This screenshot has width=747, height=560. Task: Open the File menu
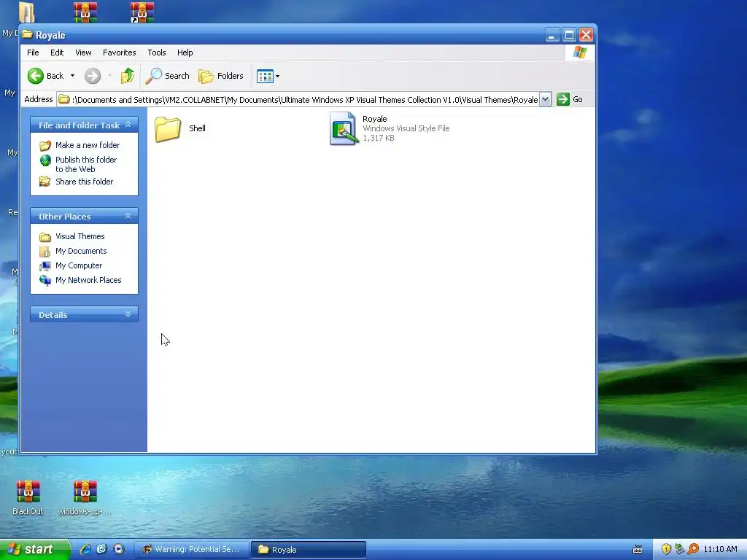[x=33, y=52]
